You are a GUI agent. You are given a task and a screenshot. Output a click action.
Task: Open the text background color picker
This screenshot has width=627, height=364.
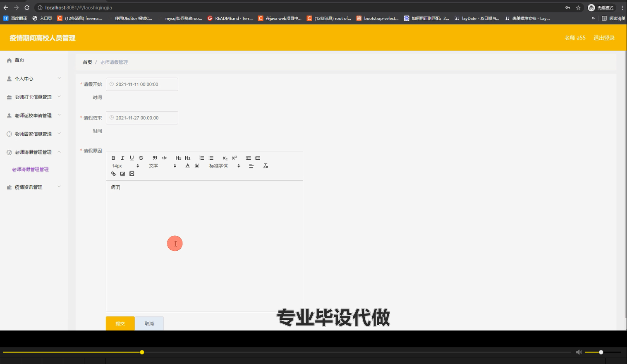point(197,166)
